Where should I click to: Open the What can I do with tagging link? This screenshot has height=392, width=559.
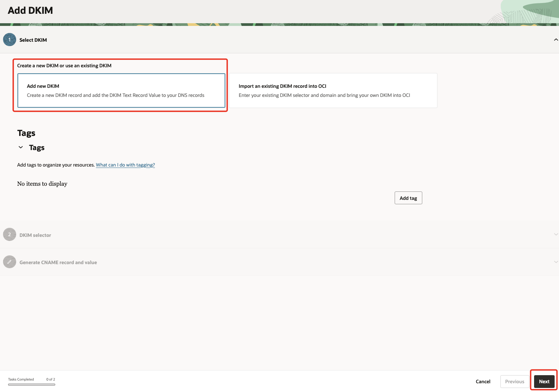125,165
